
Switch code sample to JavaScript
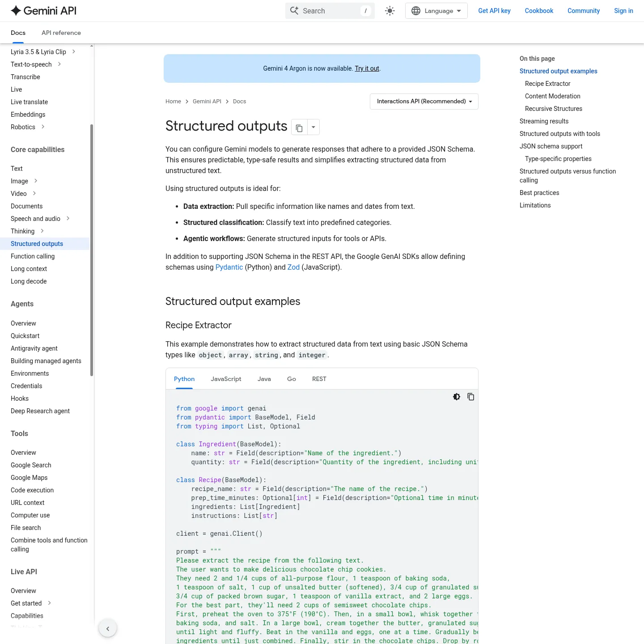pyautogui.click(x=226, y=379)
